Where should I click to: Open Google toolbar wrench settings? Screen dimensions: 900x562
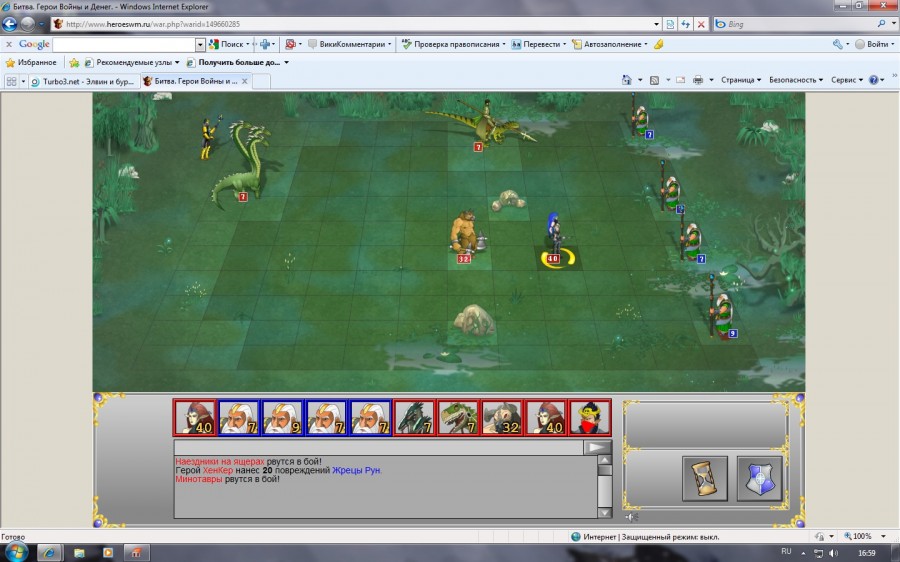click(x=838, y=44)
